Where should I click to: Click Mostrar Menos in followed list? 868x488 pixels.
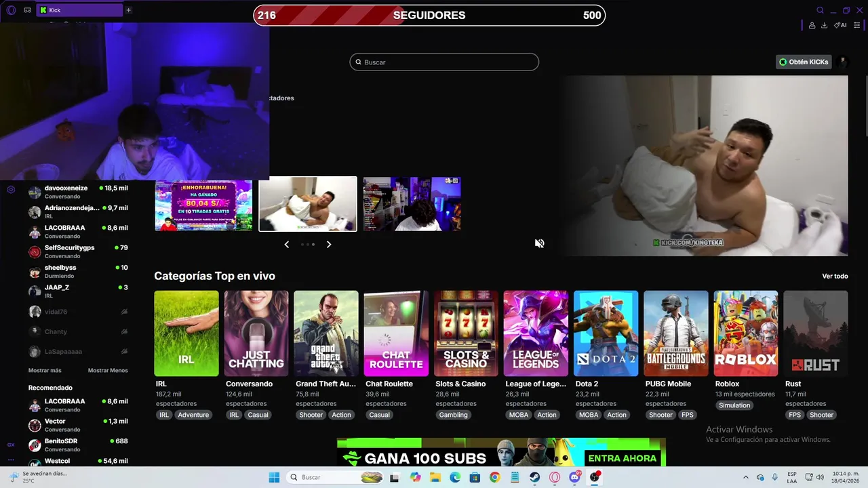(108, 371)
